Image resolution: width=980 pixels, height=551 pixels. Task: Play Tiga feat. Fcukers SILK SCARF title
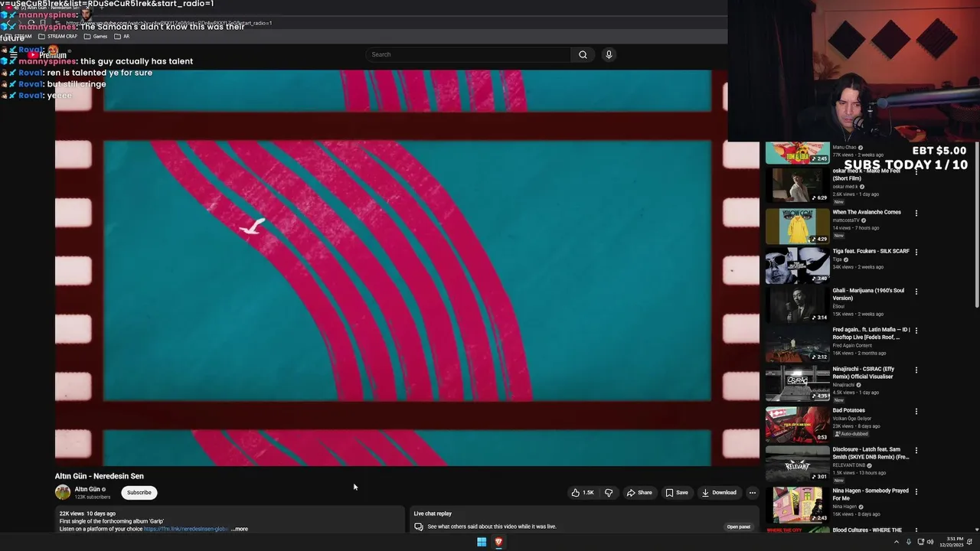pos(871,251)
